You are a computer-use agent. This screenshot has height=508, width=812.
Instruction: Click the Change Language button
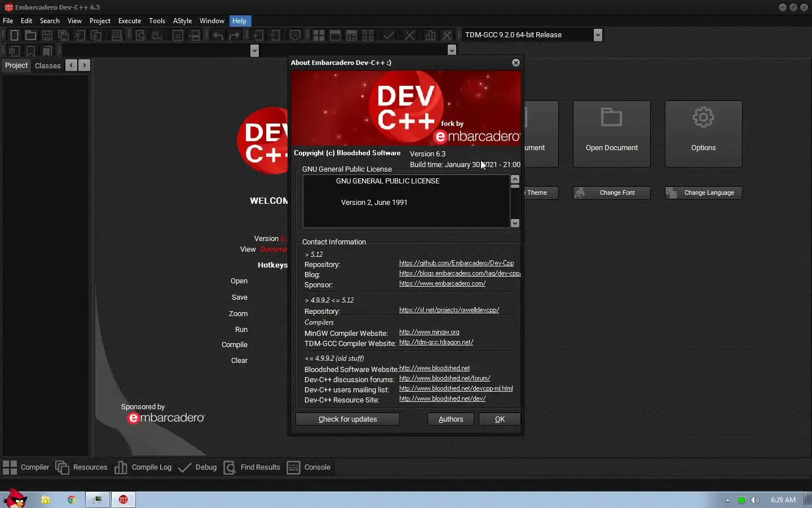[704, 193]
